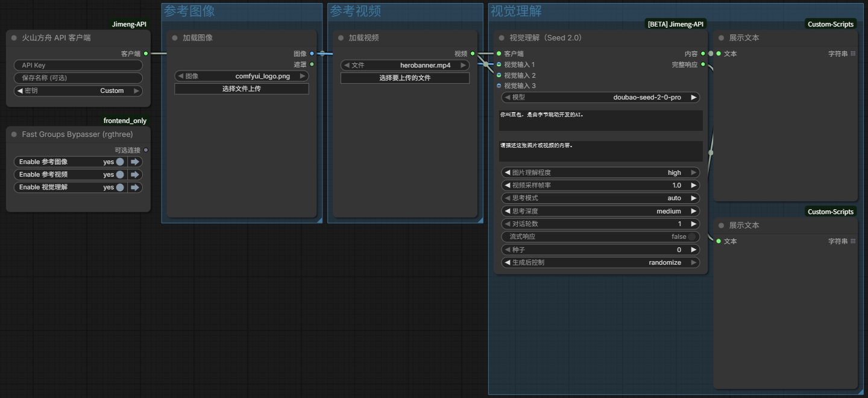Open the 思考模式 auto dropdown
Viewport: 868px width, 398px height.
(x=601, y=198)
